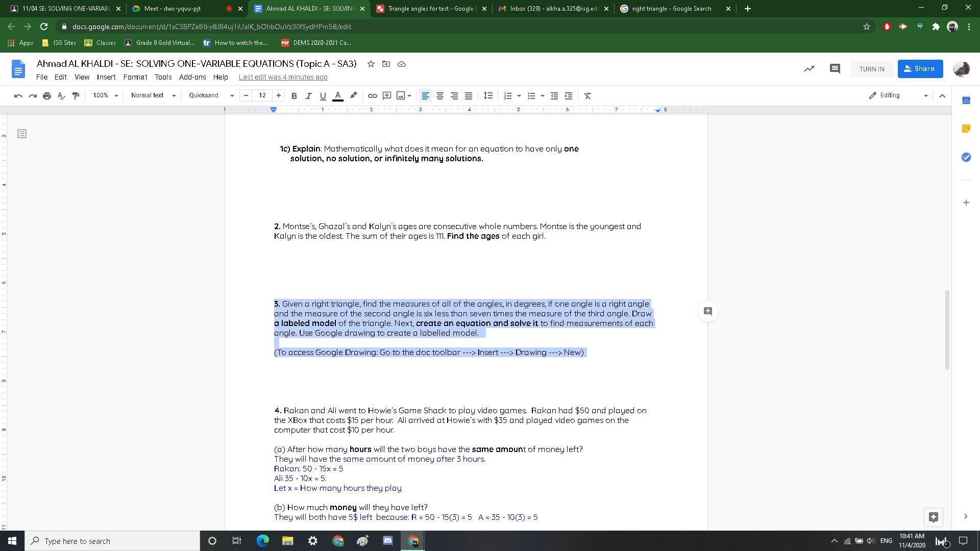Toggle italic formatting
The height and width of the screenshot is (551, 980).
point(308,96)
